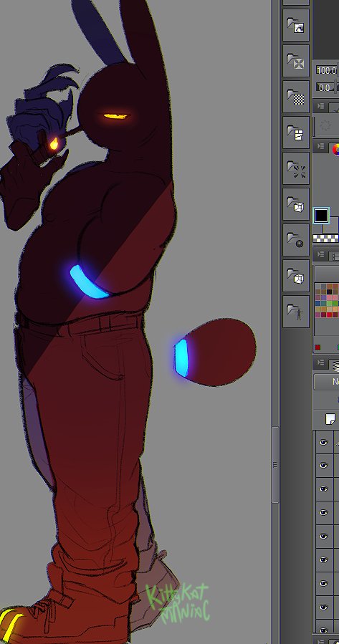Hide the topmost layer via its eye icon
Image resolution: width=339 pixels, height=644 pixels.
click(324, 442)
